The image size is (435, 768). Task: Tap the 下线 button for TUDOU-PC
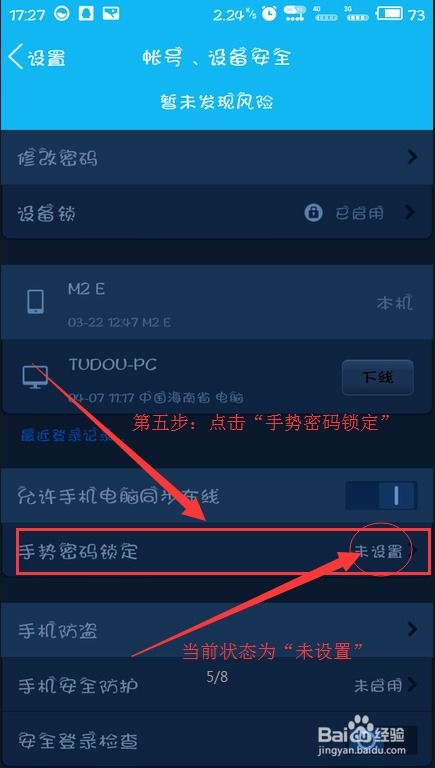[x=378, y=377]
